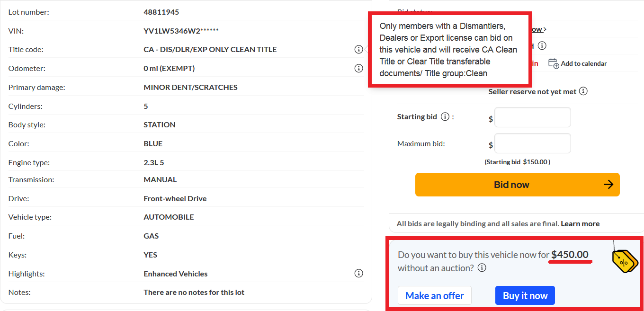This screenshot has width=644, height=311.
Task: Click the info icon beside Starting bid label
Action: (x=445, y=116)
